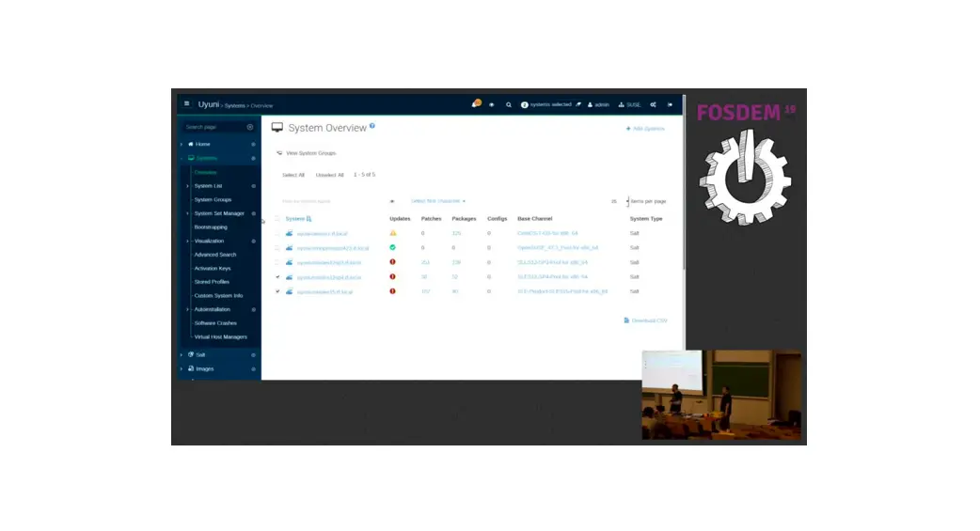Open Activation Keys in the sidebar

pyautogui.click(x=213, y=269)
